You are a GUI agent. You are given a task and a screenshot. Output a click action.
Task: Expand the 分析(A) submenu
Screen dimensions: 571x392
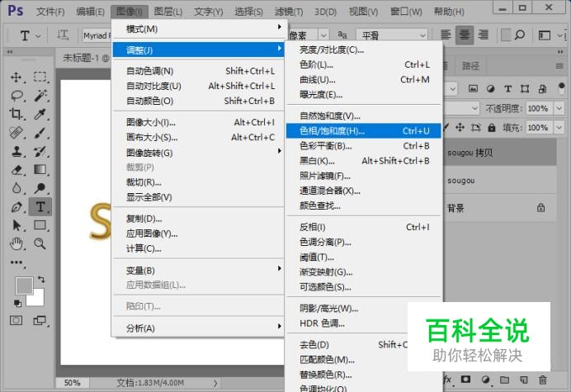click(200, 328)
